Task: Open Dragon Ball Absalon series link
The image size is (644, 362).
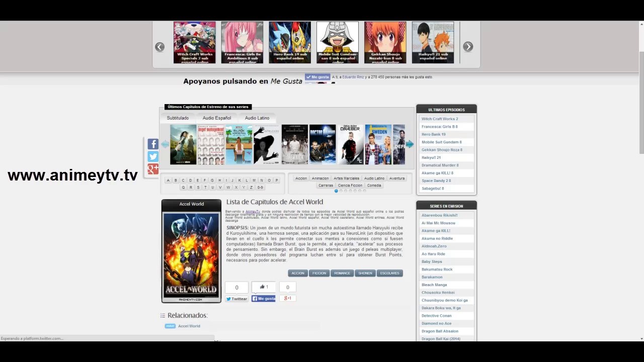Action: coord(440,331)
